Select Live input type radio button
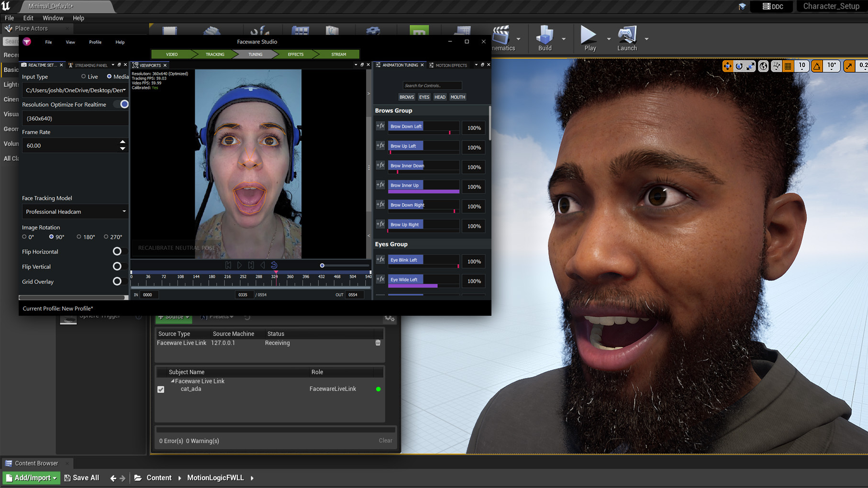The height and width of the screenshot is (488, 868). [x=83, y=77]
